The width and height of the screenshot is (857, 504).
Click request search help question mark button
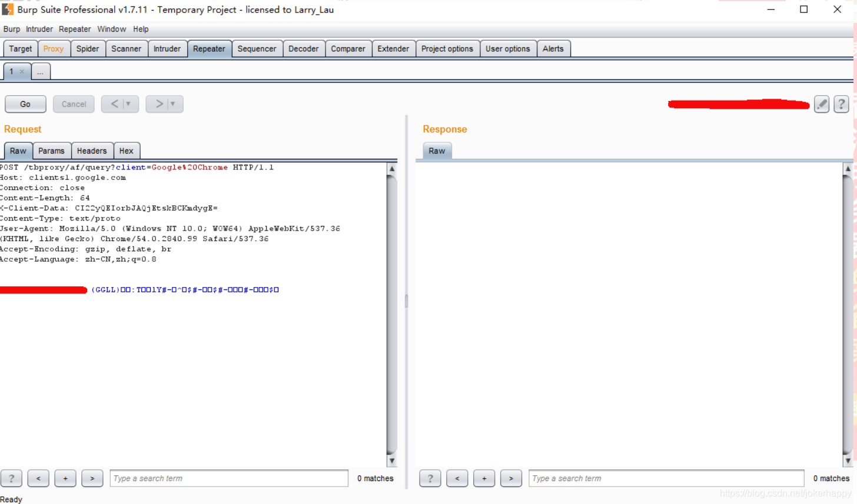coord(11,479)
